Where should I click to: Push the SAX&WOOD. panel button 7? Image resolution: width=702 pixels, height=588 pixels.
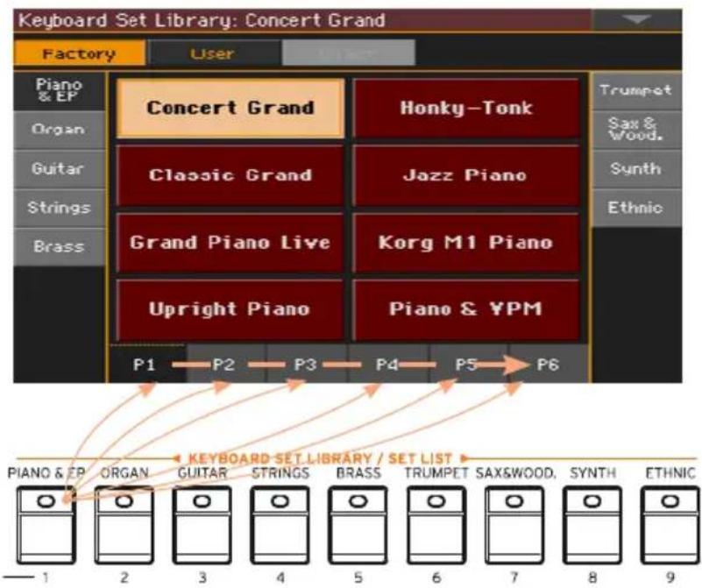pyautogui.click(x=514, y=525)
